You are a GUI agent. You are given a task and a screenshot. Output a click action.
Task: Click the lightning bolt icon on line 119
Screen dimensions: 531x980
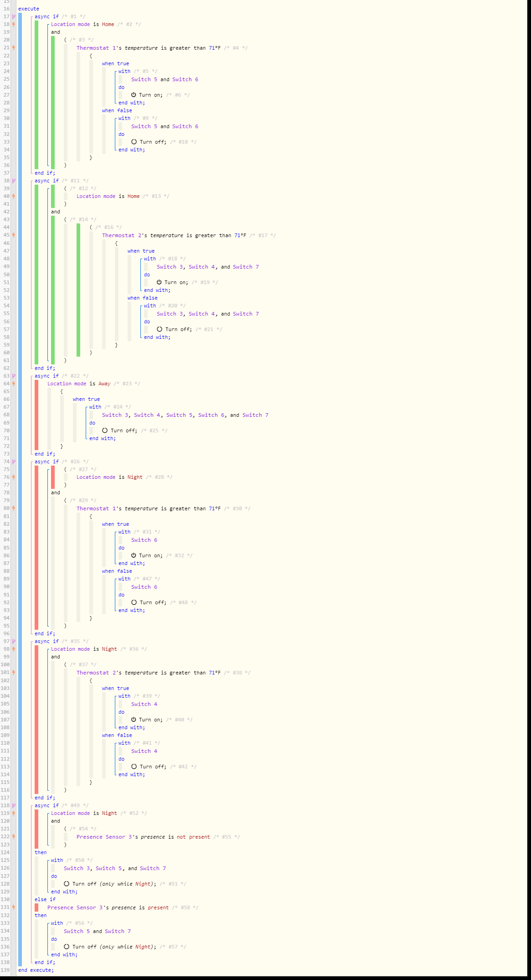[14, 813]
